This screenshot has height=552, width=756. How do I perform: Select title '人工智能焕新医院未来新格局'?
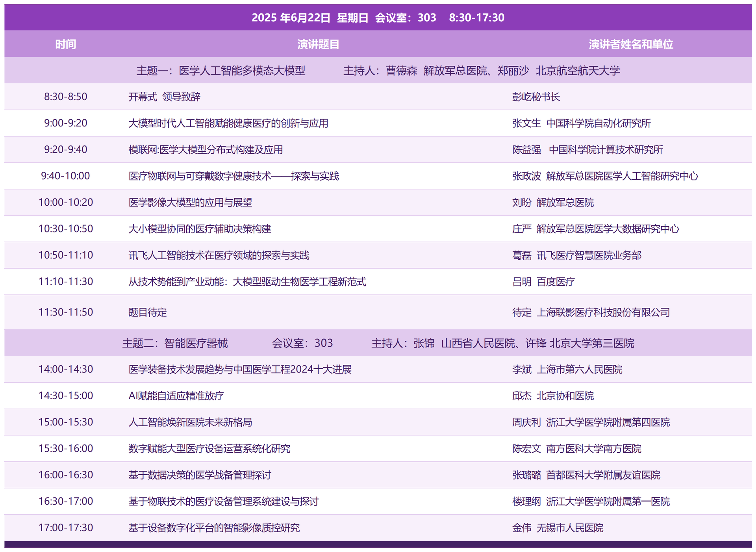[190, 422]
